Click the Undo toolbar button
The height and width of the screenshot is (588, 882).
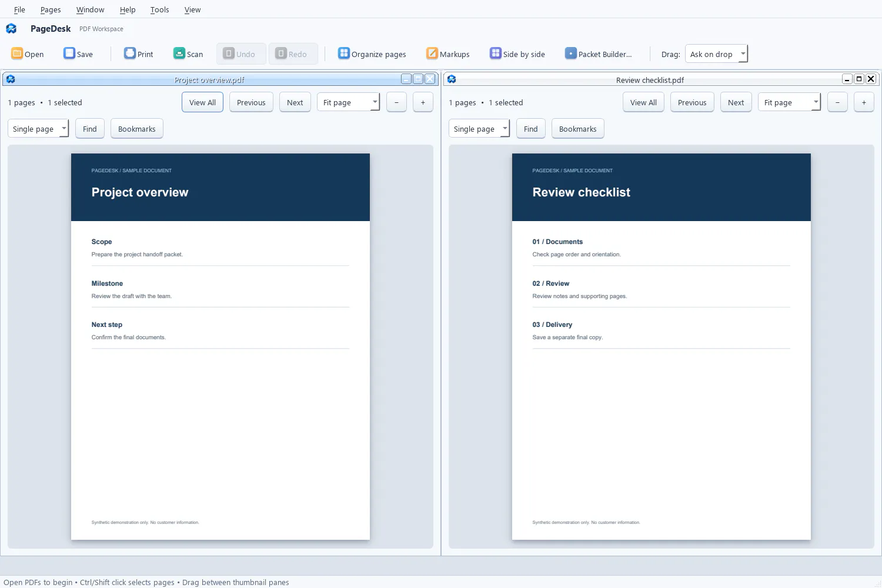click(241, 54)
